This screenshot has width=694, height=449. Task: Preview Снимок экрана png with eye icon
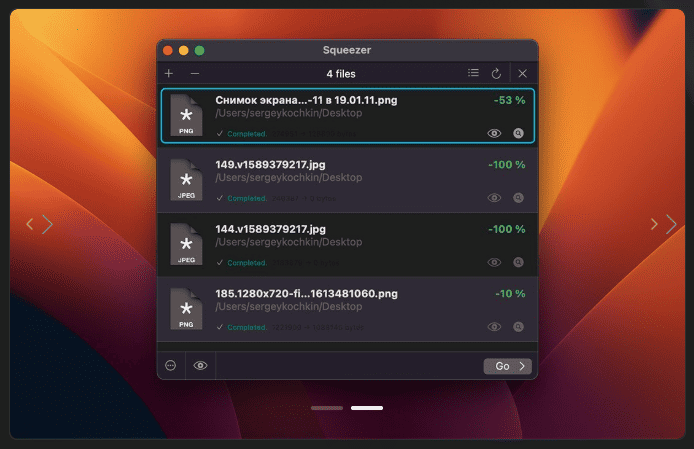(494, 133)
